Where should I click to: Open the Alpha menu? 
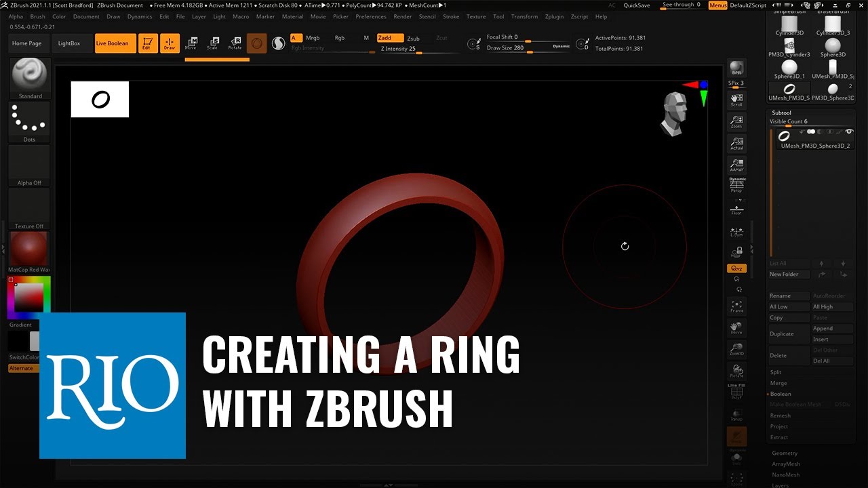[16, 16]
